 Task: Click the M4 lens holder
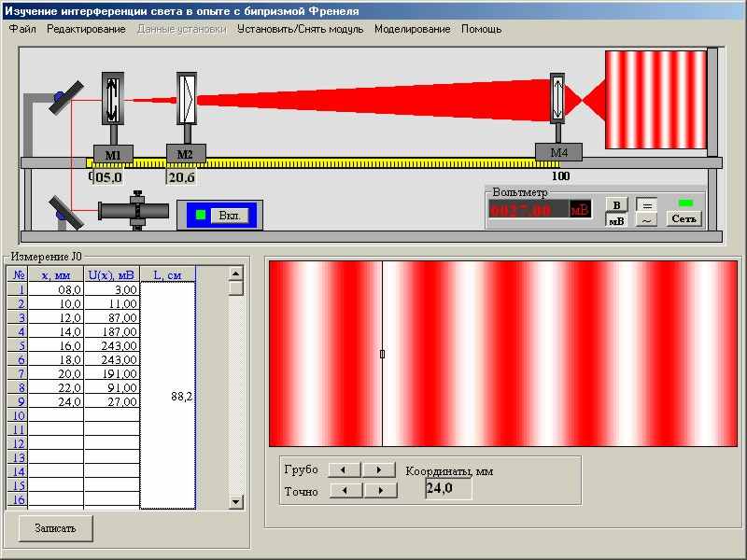tap(557, 98)
